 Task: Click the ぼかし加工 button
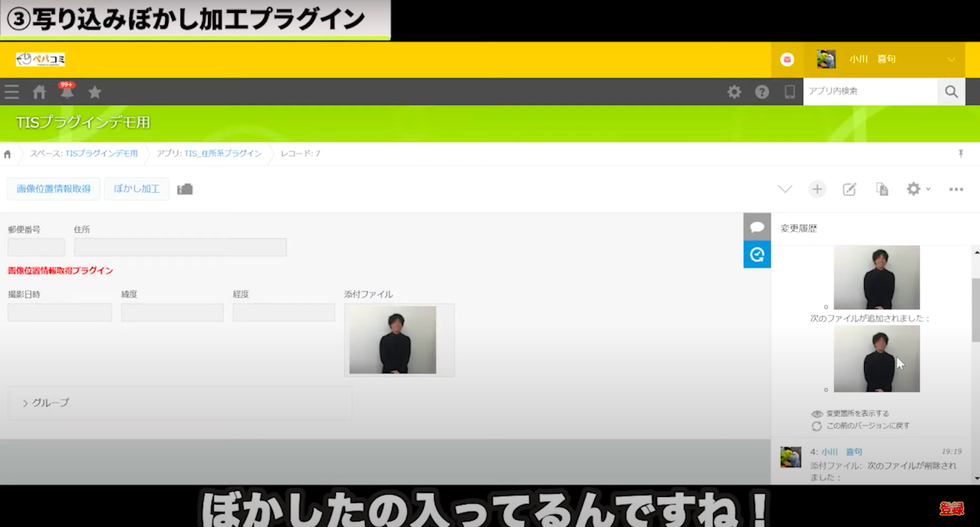pos(136,189)
